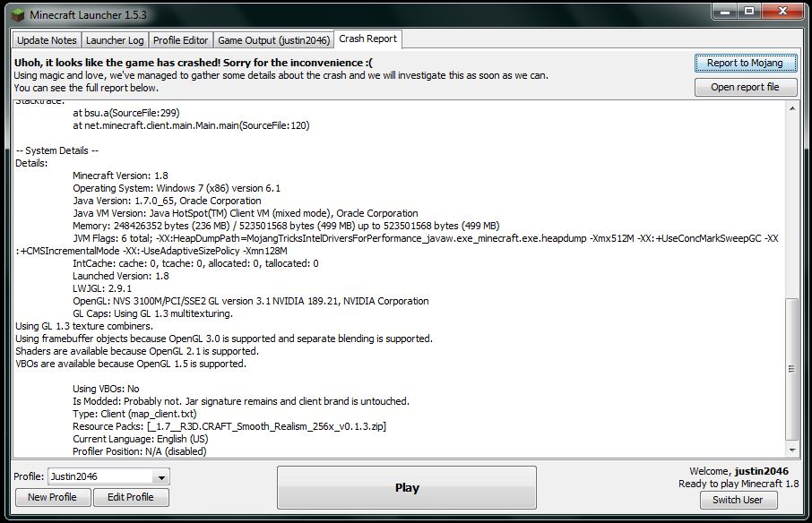Click the 'Launched Version: 1.8' line
Image resolution: width=812 pixels, height=523 pixels.
click(x=121, y=276)
